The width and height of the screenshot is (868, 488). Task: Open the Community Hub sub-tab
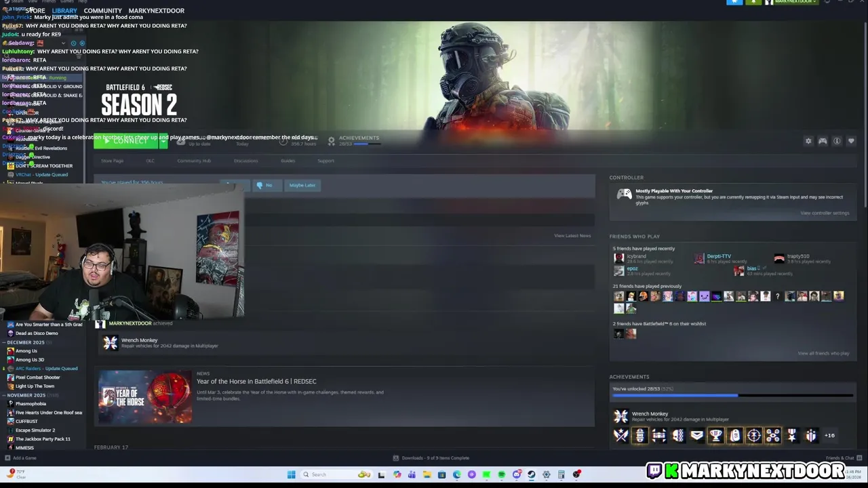pos(194,161)
